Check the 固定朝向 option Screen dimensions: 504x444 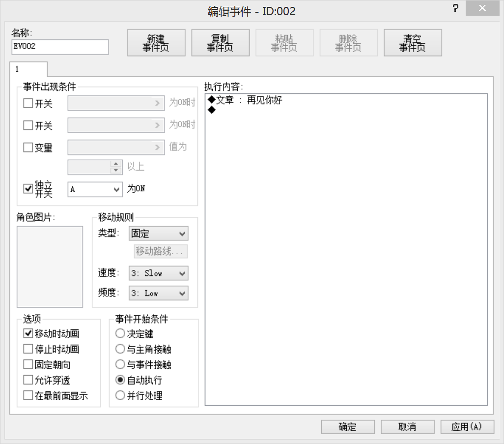coord(28,364)
